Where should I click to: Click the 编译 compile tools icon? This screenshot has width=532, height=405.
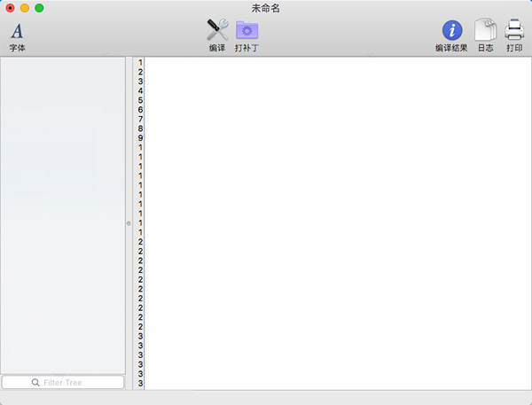tap(217, 30)
